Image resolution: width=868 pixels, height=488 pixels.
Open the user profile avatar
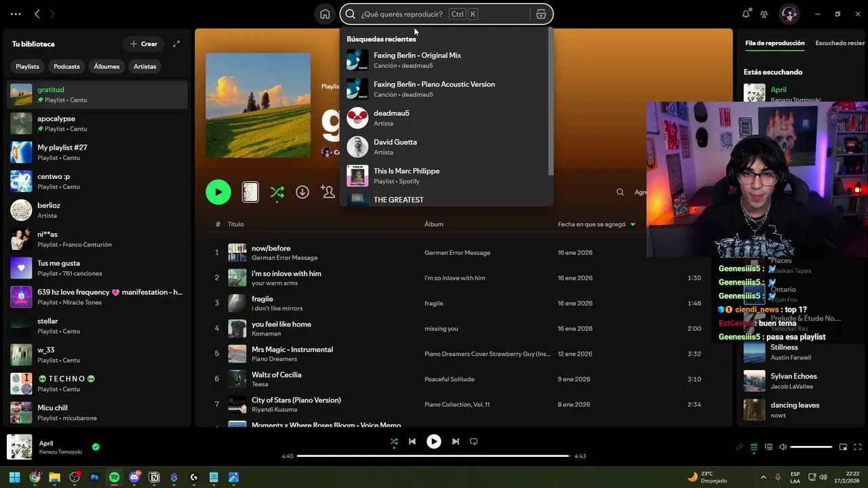[x=789, y=14]
